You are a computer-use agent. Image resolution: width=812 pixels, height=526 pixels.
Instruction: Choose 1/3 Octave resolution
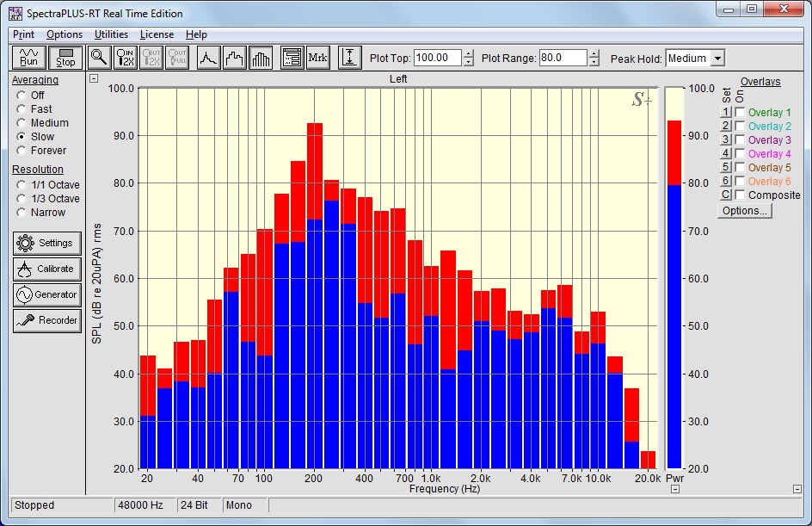(x=22, y=199)
